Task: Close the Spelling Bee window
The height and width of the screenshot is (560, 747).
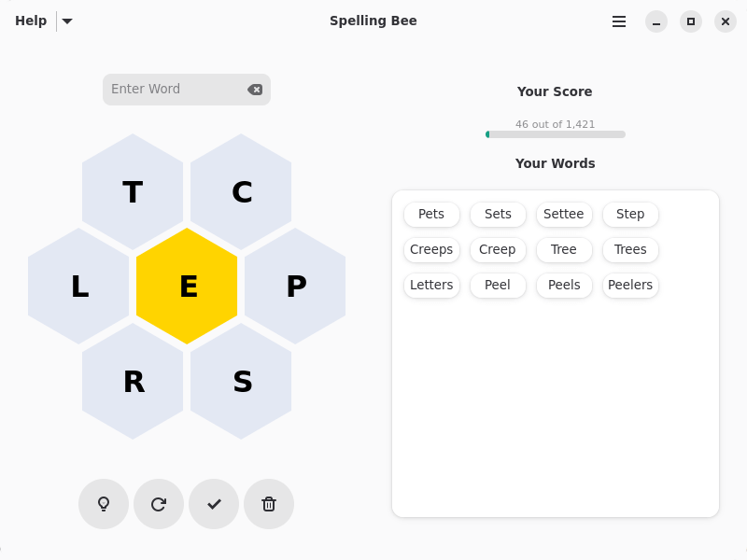Action: tap(726, 21)
